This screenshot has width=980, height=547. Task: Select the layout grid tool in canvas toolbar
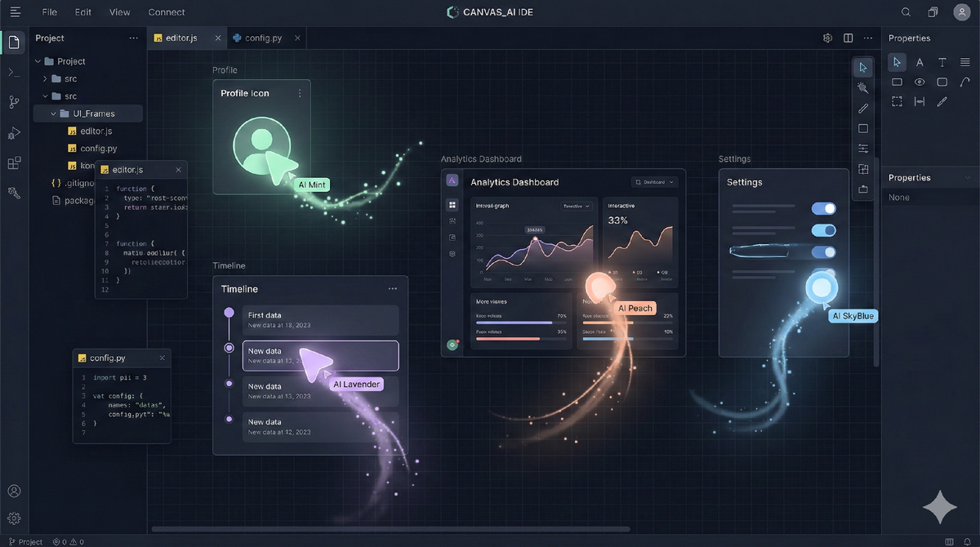[x=863, y=169]
